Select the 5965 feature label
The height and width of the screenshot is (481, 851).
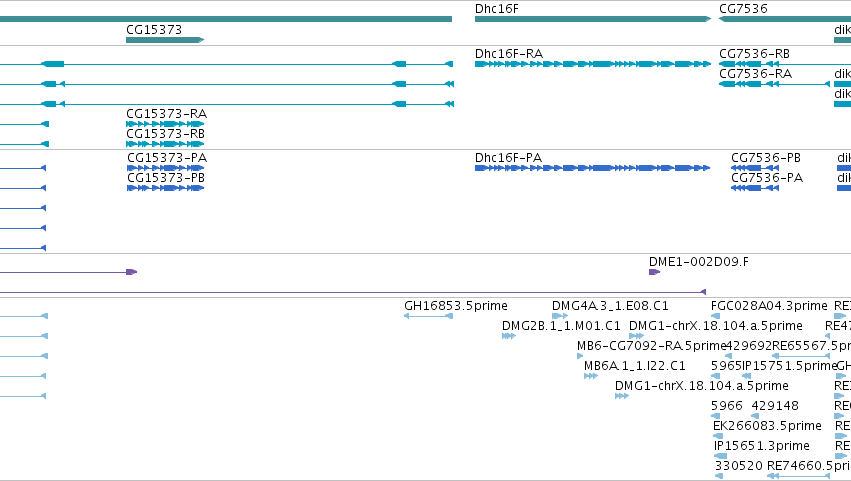pos(726,366)
